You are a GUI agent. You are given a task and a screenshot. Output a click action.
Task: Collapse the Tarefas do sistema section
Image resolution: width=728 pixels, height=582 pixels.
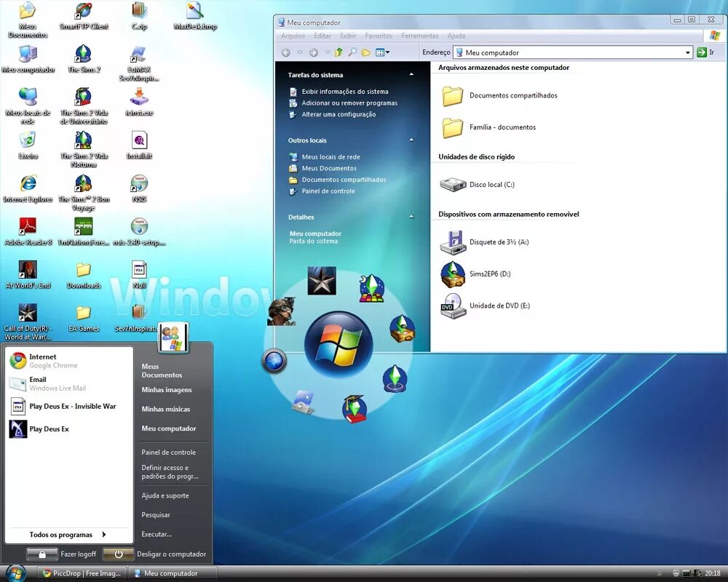(x=411, y=74)
